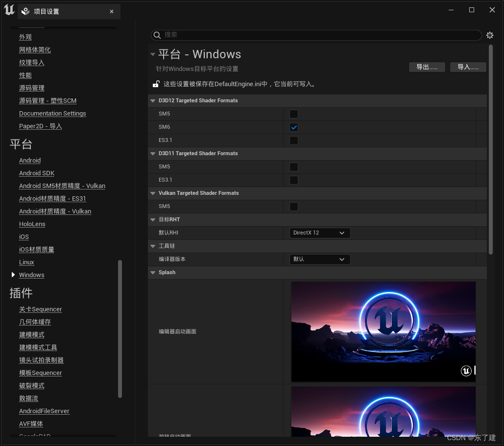This screenshot has width=504, height=446.
Task: Collapse the Splash section
Action: tap(153, 272)
